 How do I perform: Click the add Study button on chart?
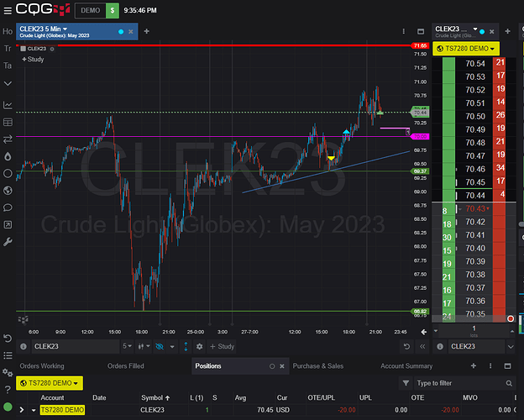point(34,60)
